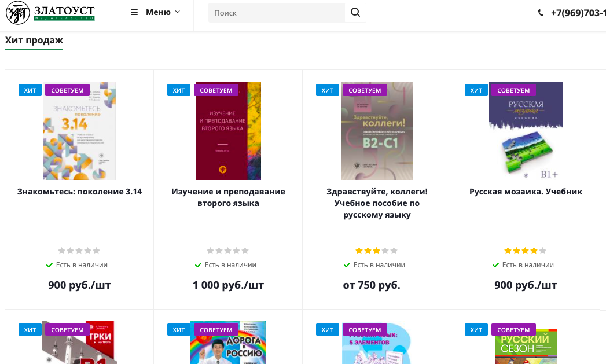This screenshot has width=606, height=364.
Task: Click the phone handset icon
Action: [541, 13]
